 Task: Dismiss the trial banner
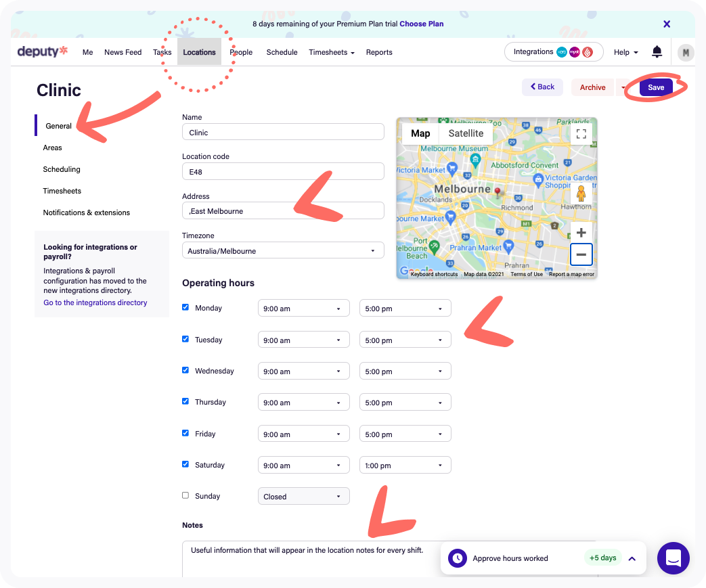click(667, 24)
